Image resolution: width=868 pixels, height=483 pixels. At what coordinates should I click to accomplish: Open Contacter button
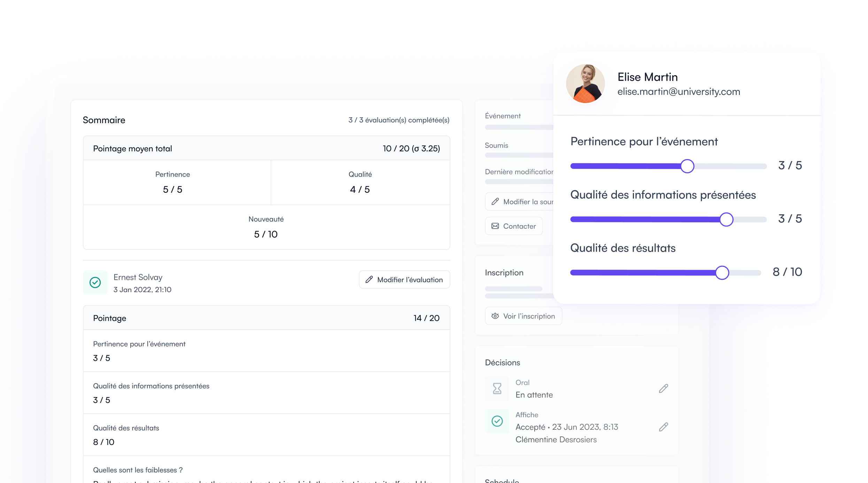pos(514,226)
